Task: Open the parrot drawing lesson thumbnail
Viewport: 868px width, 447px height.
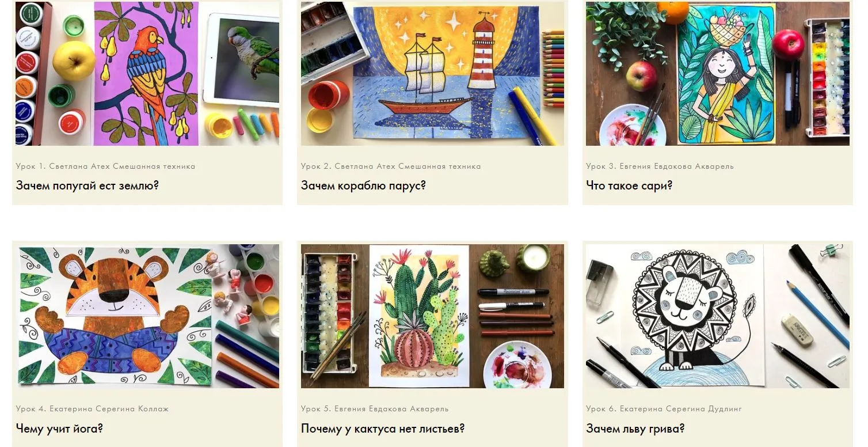Action: [x=147, y=73]
